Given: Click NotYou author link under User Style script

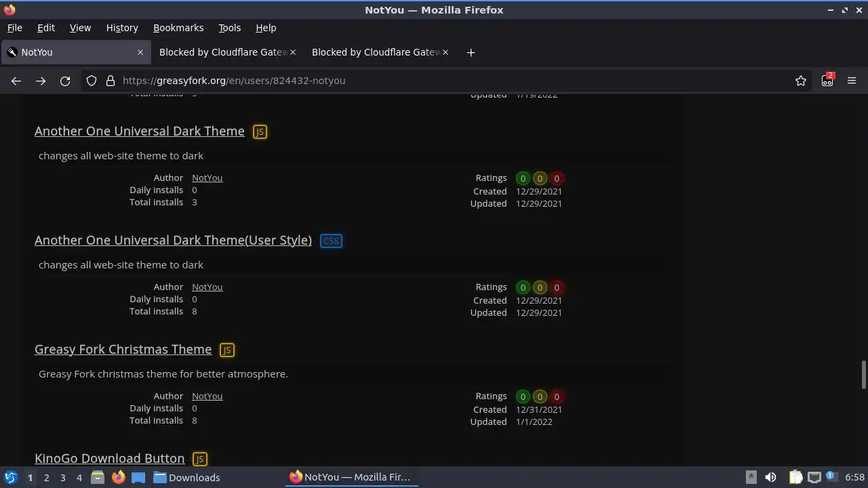Looking at the screenshot, I should click(x=207, y=287).
